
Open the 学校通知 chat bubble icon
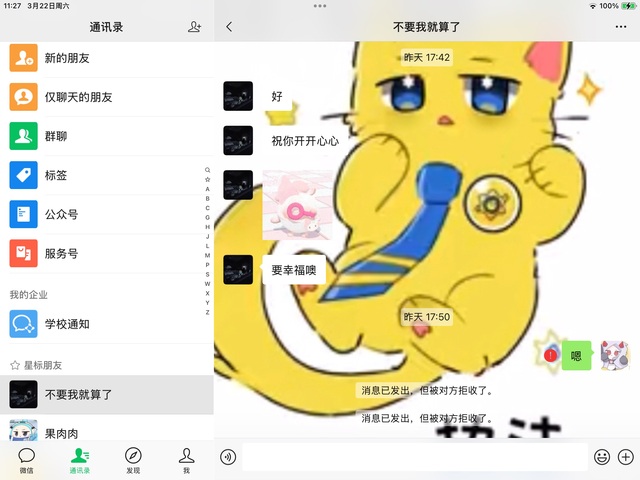[x=24, y=324]
